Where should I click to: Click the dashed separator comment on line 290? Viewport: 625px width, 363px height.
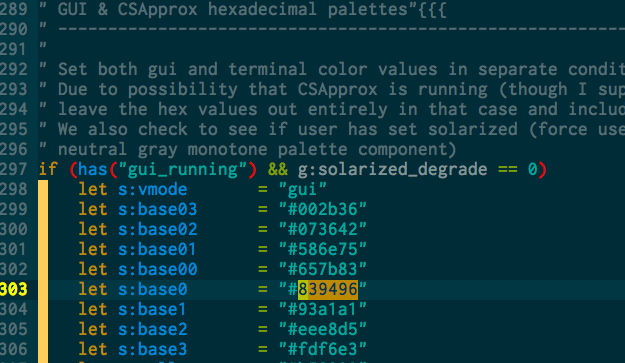point(341,29)
